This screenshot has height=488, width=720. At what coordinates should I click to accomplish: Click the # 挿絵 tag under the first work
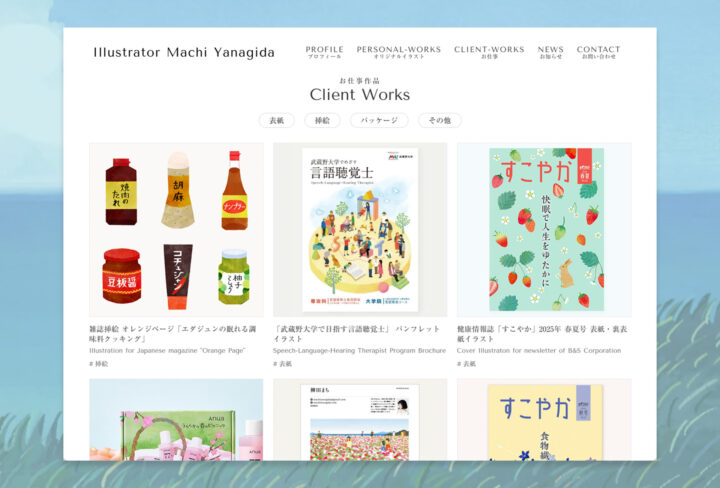(x=99, y=364)
